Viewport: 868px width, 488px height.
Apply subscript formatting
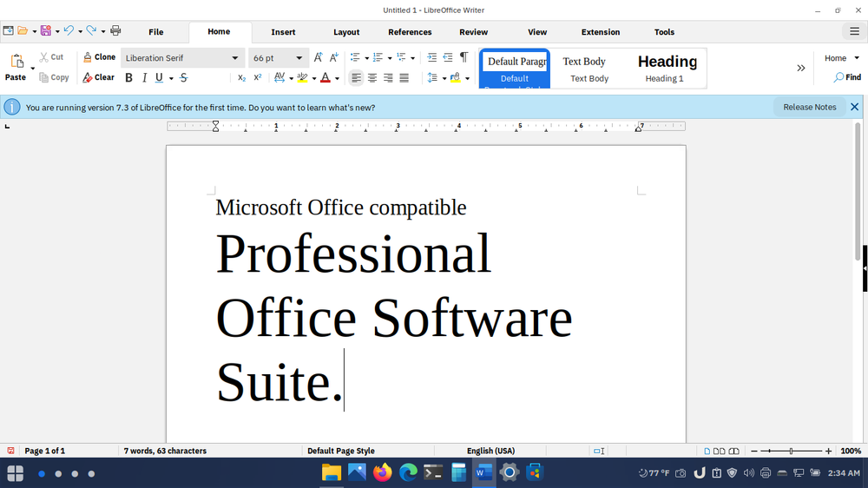241,78
